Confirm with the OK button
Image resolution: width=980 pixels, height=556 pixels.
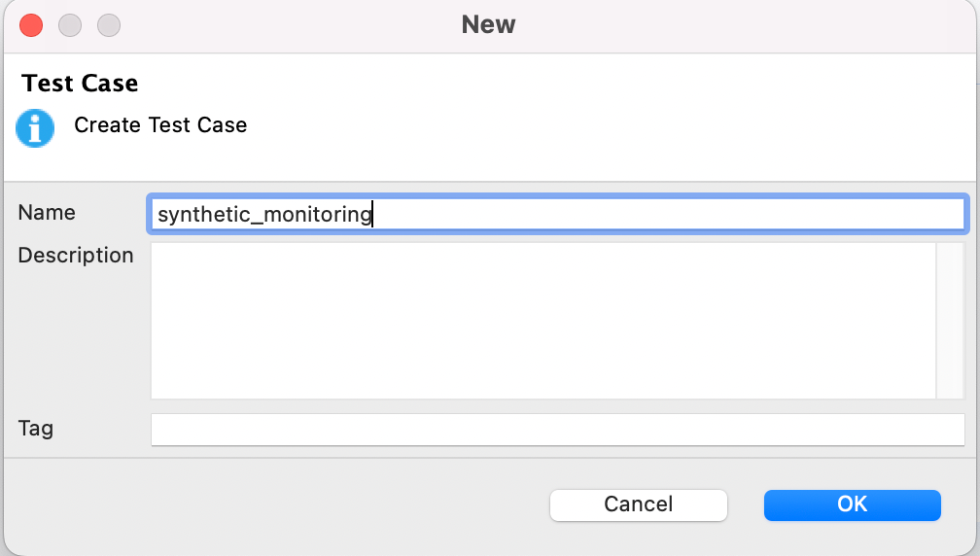[x=852, y=504]
